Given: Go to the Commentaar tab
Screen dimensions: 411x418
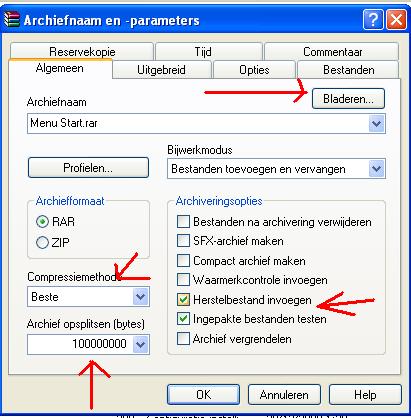Looking at the screenshot, I should pyautogui.click(x=332, y=51).
